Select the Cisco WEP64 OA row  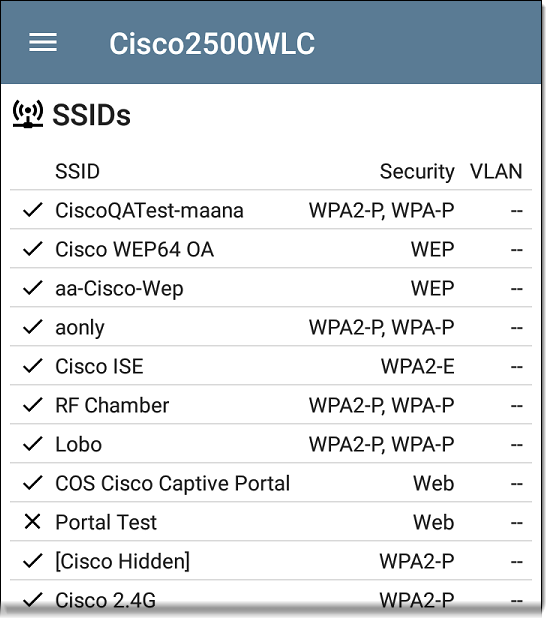pyautogui.click(x=271, y=249)
